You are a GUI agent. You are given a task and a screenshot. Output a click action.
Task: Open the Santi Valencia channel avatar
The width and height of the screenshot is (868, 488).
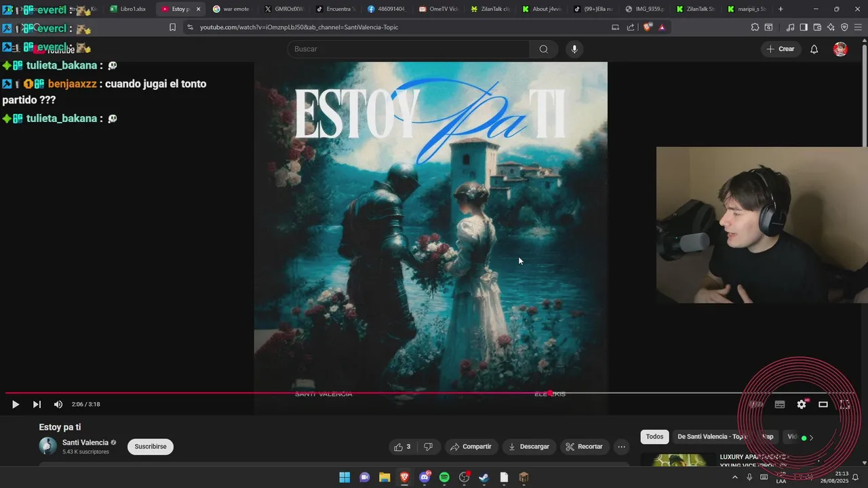click(48, 446)
